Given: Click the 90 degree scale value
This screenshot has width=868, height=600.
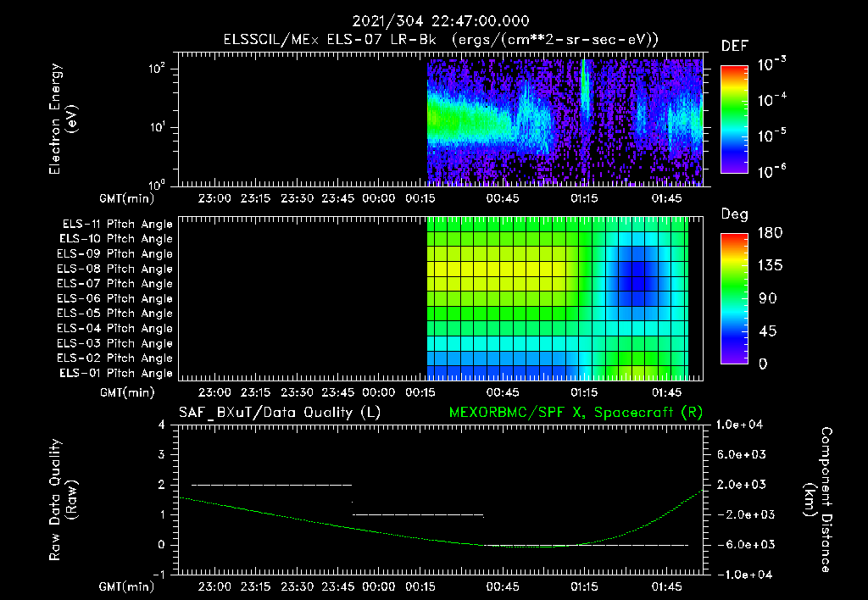Looking at the screenshot, I should click(767, 299).
